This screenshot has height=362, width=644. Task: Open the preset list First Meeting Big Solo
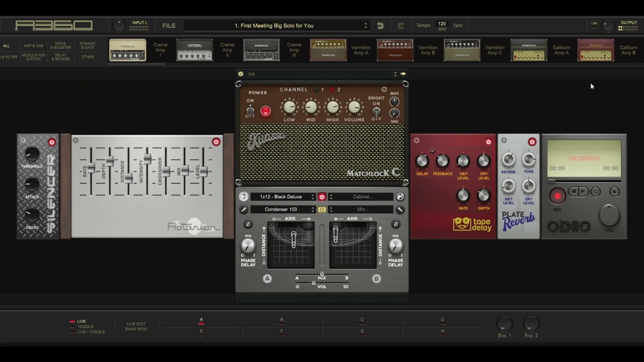point(277,26)
